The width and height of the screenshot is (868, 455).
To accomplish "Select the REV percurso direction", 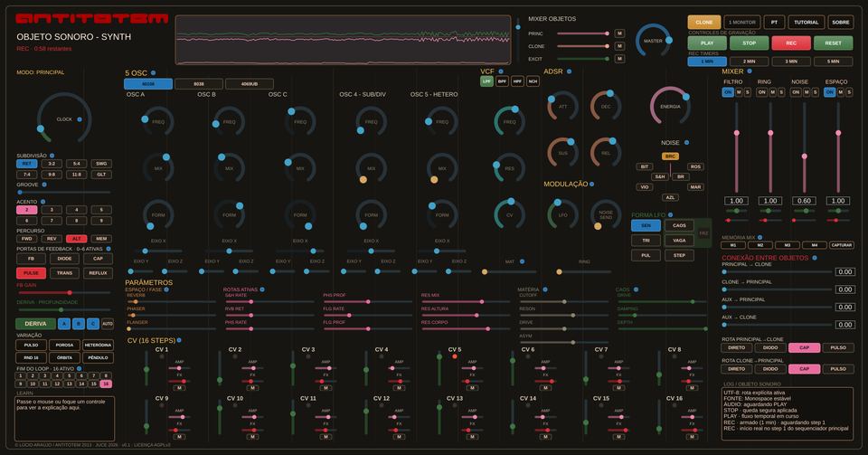I will coord(52,239).
